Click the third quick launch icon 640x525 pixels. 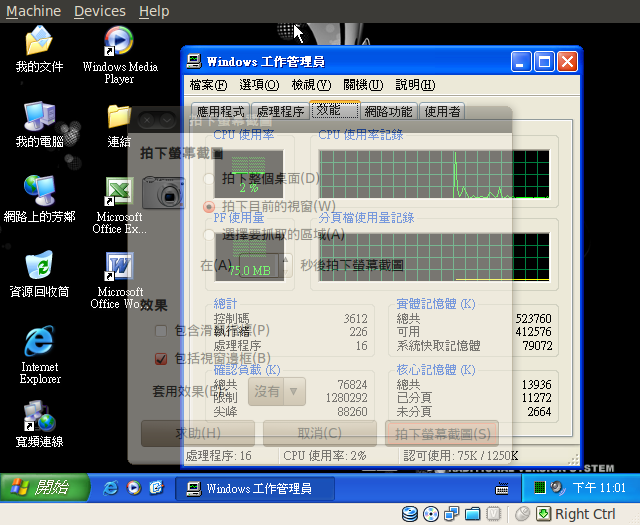[x=156, y=488]
